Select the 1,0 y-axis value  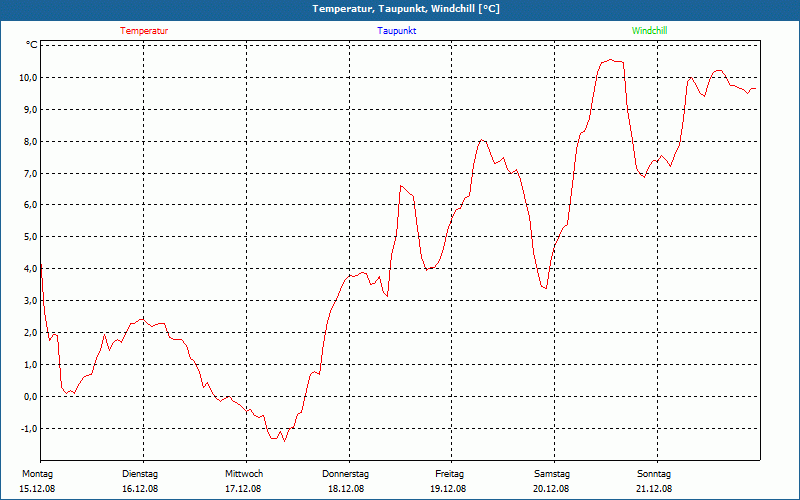coord(31,364)
